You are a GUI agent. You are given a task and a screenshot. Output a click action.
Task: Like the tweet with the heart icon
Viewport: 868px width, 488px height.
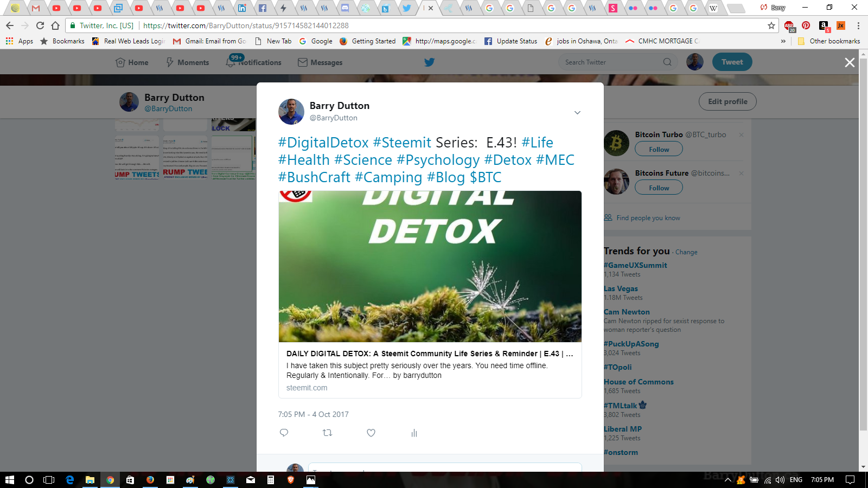pyautogui.click(x=371, y=433)
